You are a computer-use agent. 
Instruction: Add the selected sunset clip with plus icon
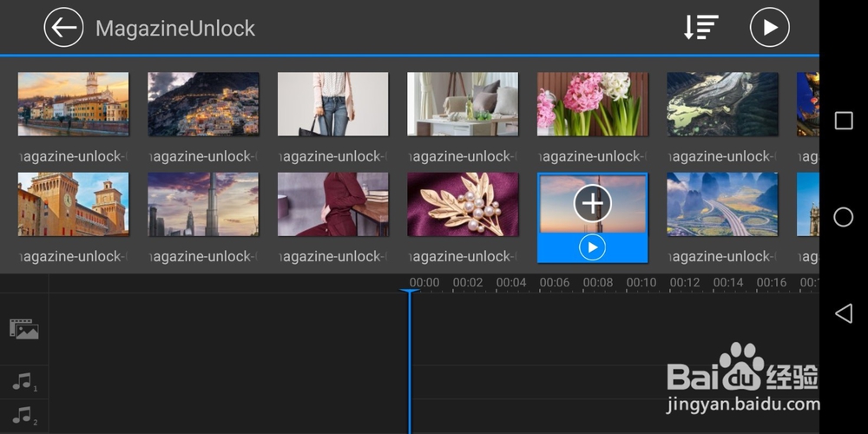point(593,204)
